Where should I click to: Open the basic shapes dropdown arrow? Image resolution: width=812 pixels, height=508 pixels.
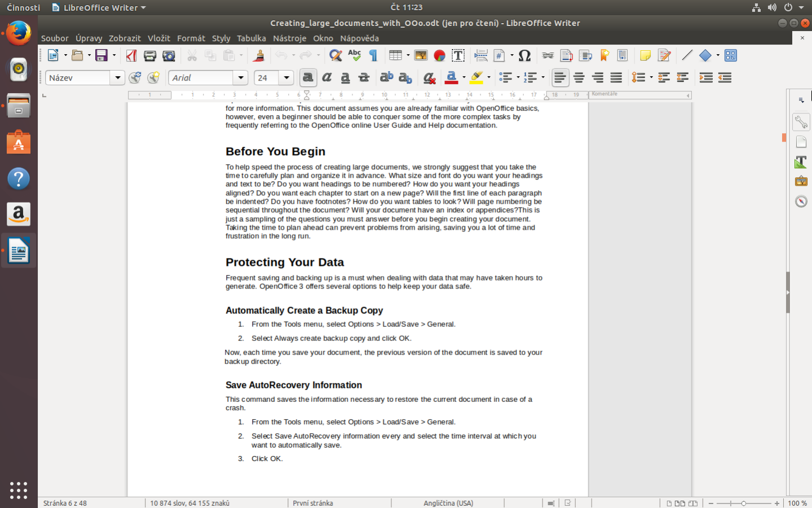pyautogui.click(x=718, y=55)
